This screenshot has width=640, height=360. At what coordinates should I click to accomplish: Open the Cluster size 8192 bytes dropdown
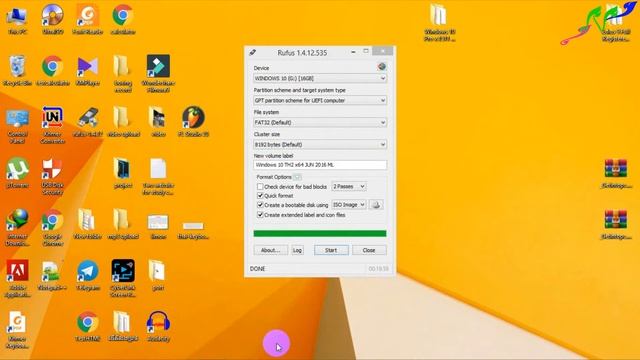pyautogui.click(x=320, y=144)
